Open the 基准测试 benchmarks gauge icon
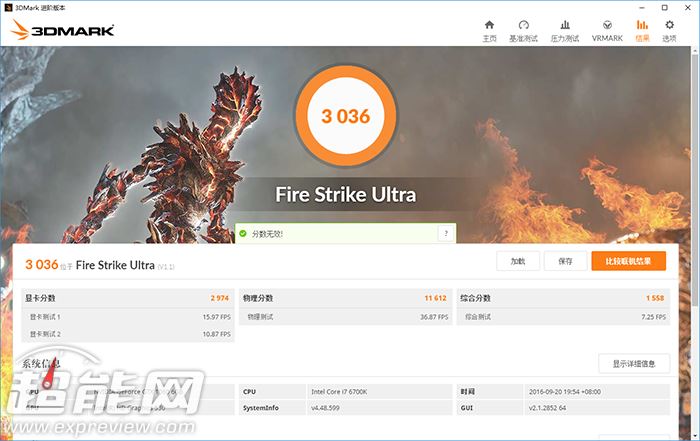 click(523, 25)
